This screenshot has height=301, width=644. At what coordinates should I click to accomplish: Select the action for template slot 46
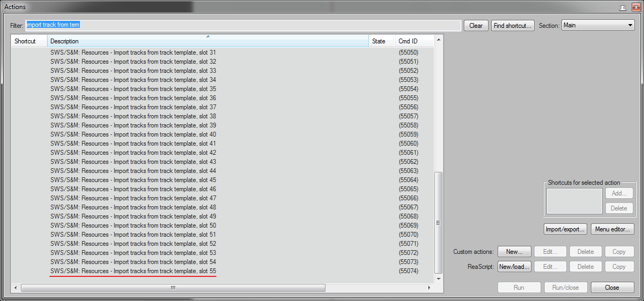(x=133, y=189)
